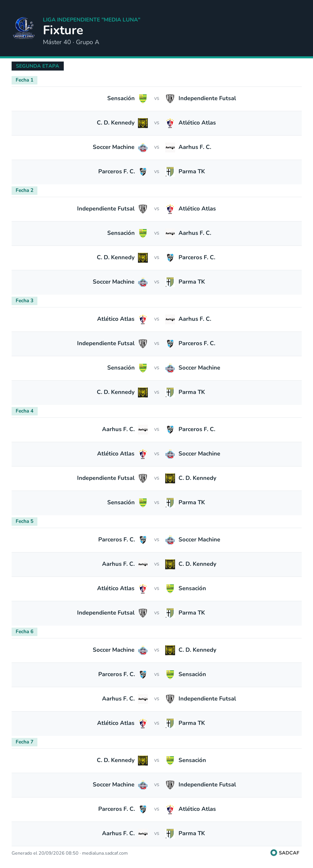Click Parceros F. C. crest in Fecha 3

click(x=170, y=343)
